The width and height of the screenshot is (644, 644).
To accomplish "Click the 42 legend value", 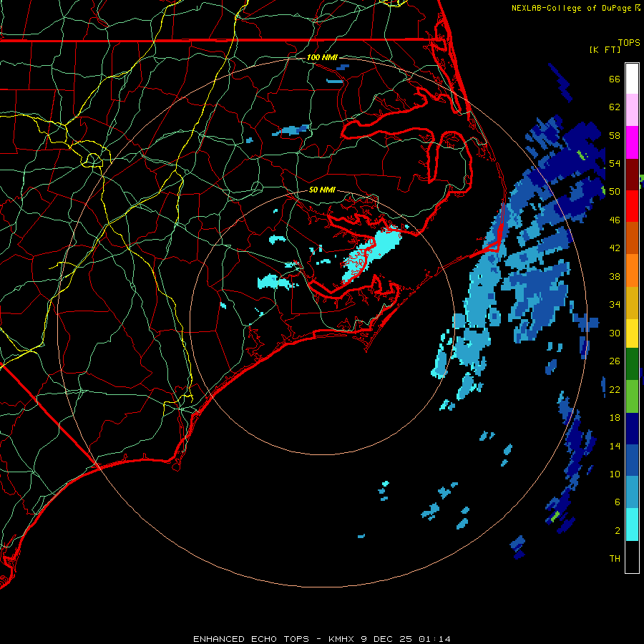I will [615, 248].
